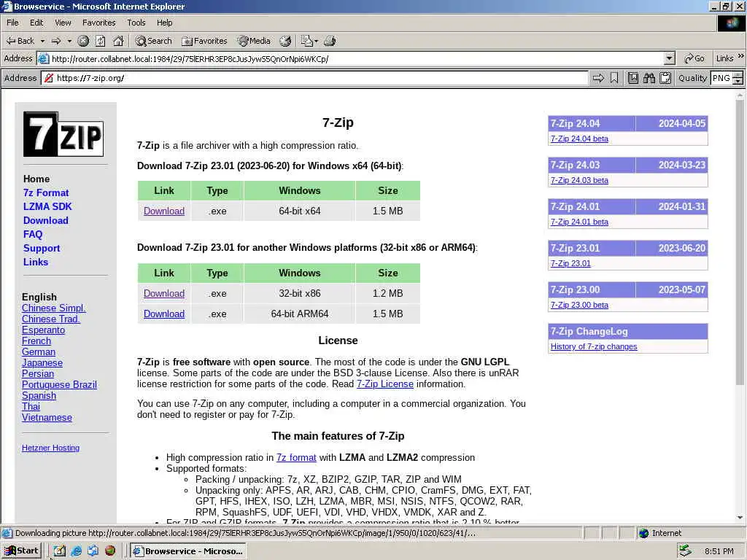Image resolution: width=747 pixels, height=560 pixels.
Task: Open the Support sidebar link
Action: tap(42, 248)
